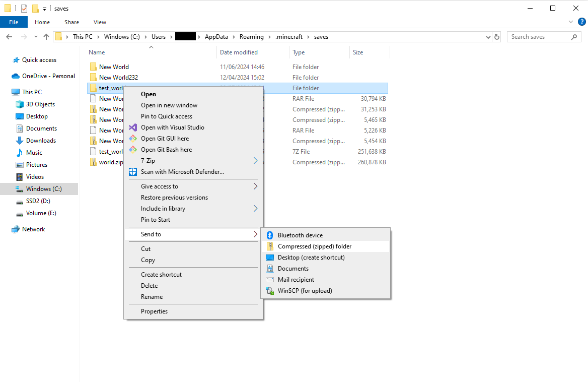Click Properties in the context menu
The height and width of the screenshot is (382, 588).
(154, 311)
